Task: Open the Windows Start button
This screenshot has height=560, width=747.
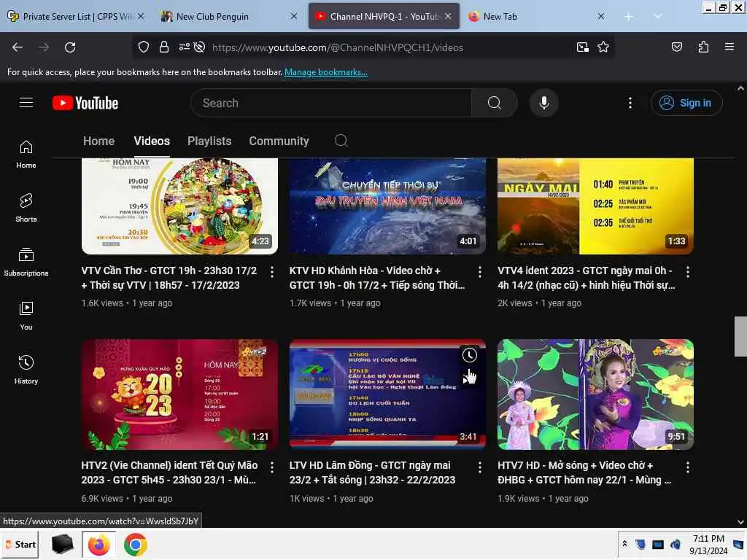Action: [20, 544]
